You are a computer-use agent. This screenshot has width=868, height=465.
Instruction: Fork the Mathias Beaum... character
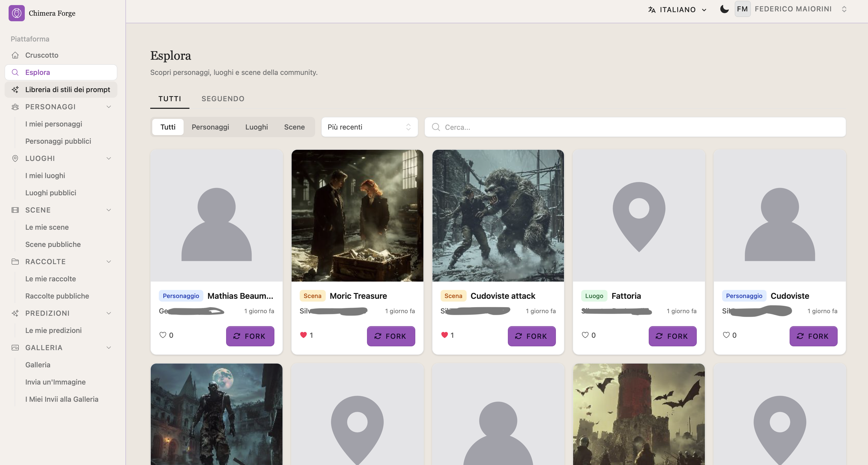click(x=250, y=336)
